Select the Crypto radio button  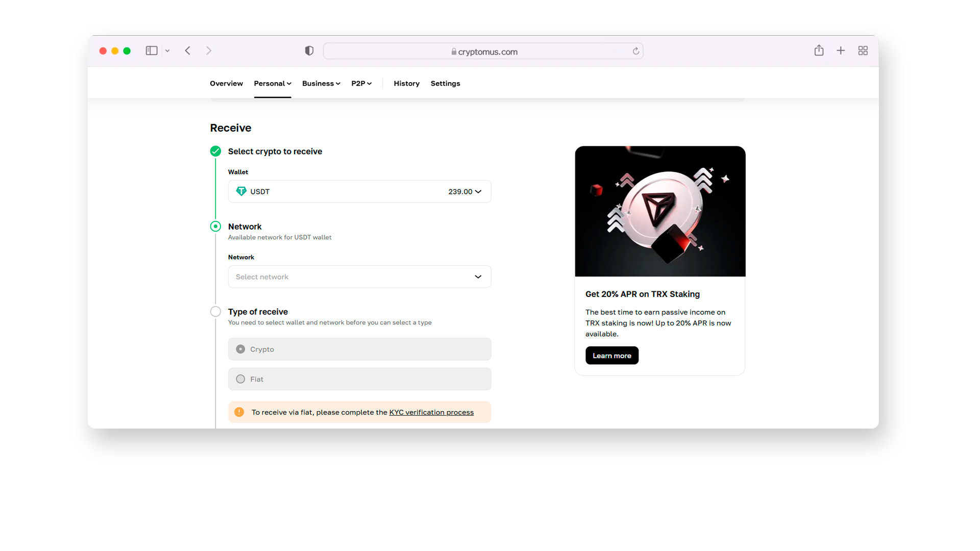pos(241,349)
